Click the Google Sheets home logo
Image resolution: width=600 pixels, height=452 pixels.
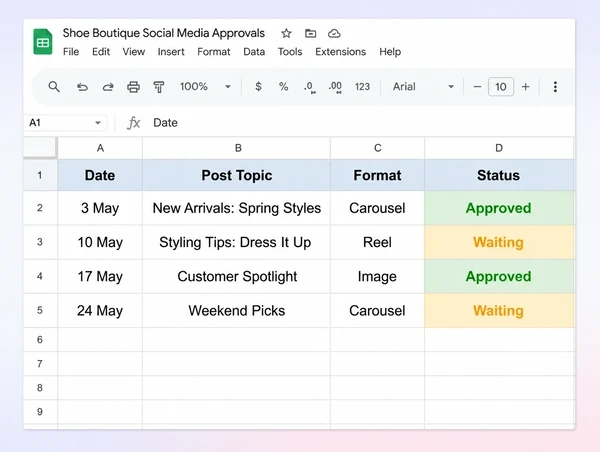point(42,42)
